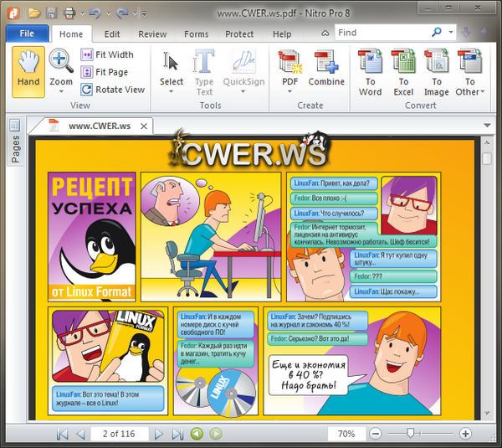Click the zoom slider in the status bar
This screenshot has width=502, height=448.
point(412,434)
